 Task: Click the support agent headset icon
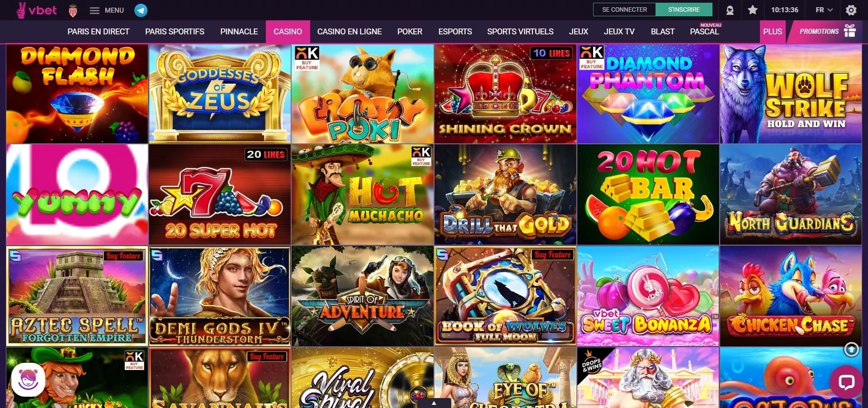(x=730, y=10)
